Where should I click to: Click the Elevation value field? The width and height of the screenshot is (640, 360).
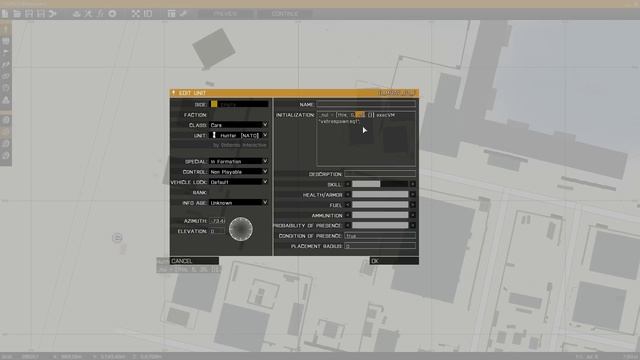coord(217,231)
